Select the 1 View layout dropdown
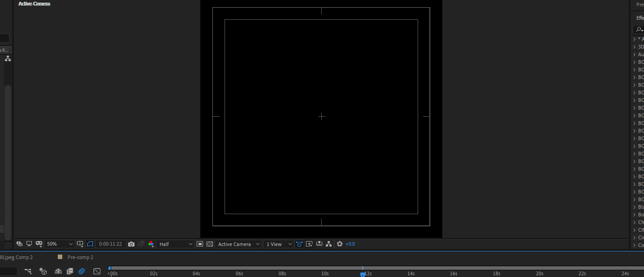 [x=278, y=244]
